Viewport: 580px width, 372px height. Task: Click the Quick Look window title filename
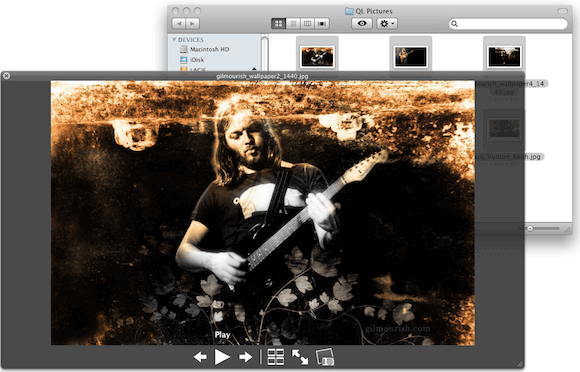pyautogui.click(x=262, y=76)
